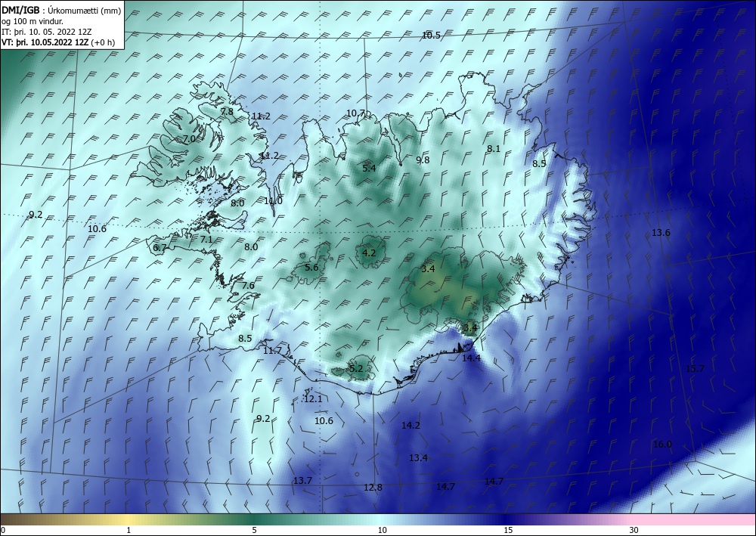Click the 7.1 value on the western peninsula

(x=206, y=239)
